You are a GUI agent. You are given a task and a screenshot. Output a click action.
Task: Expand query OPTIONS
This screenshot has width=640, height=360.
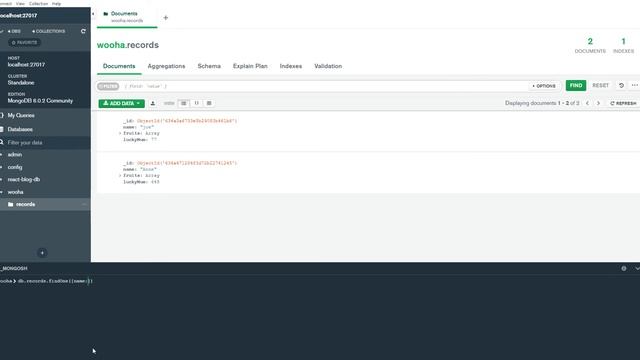click(544, 86)
